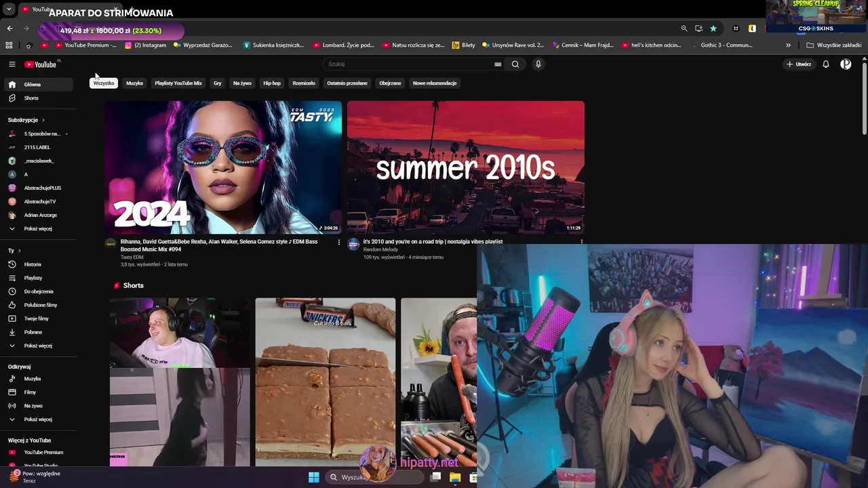
Task: Open the Snickers bars Short
Action: (325, 382)
